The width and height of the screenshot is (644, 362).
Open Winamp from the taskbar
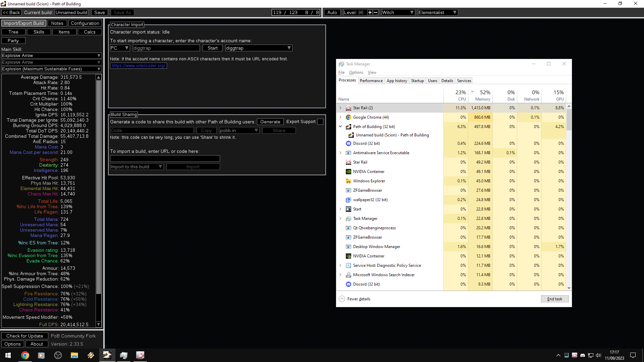(x=91, y=355)
